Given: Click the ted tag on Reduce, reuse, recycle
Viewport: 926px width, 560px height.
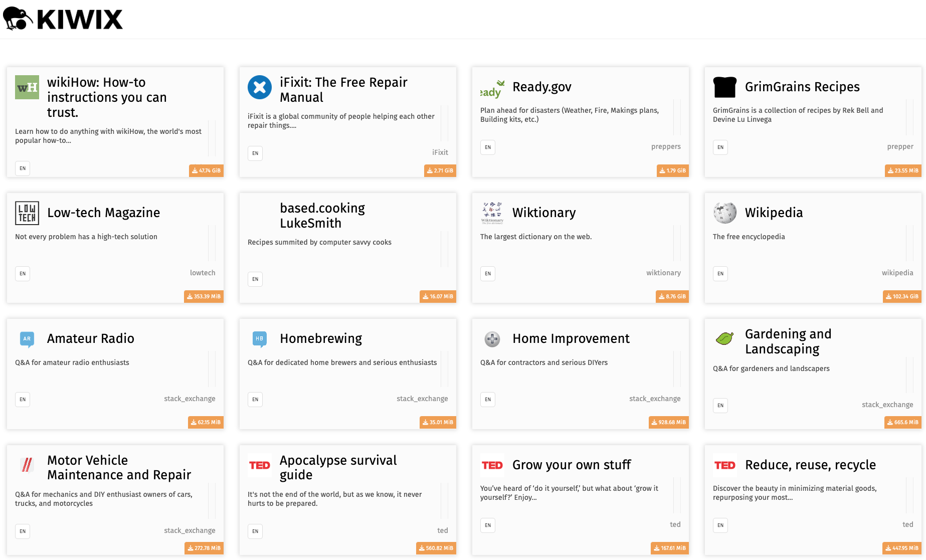Looking at the screenshot, I should (907, 524).
